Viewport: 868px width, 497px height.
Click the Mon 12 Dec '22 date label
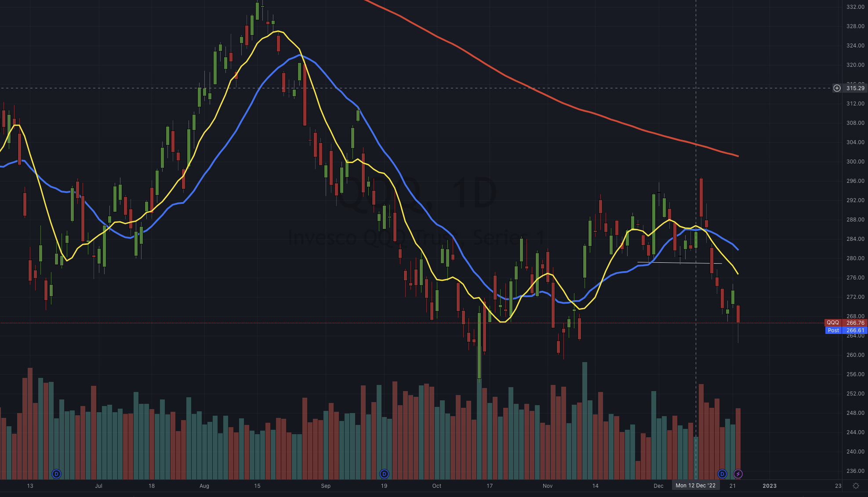[x=696, y=486]
